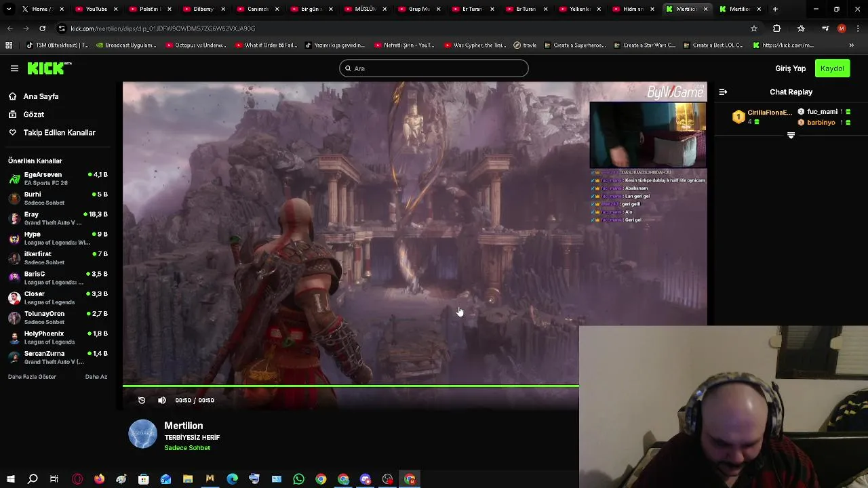The height and width of the screenshot is (488, 868).
Task: Open Microsoft Edge from taskbar
Action: pos(233,479)
